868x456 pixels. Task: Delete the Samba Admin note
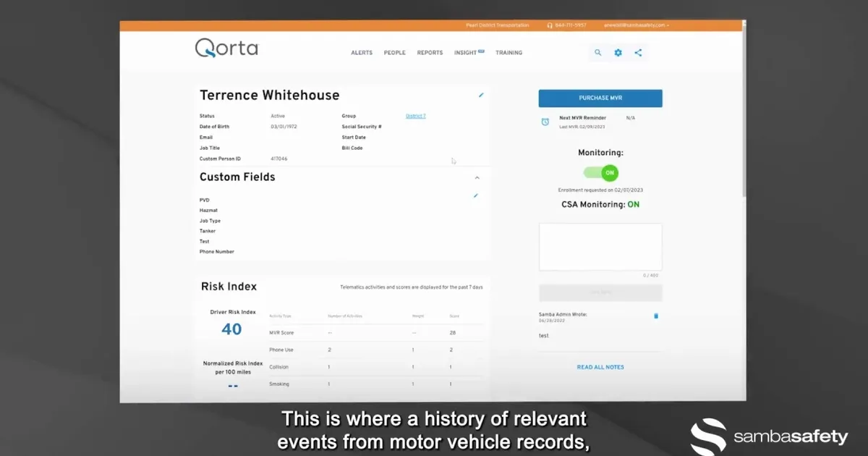point(656,316)
